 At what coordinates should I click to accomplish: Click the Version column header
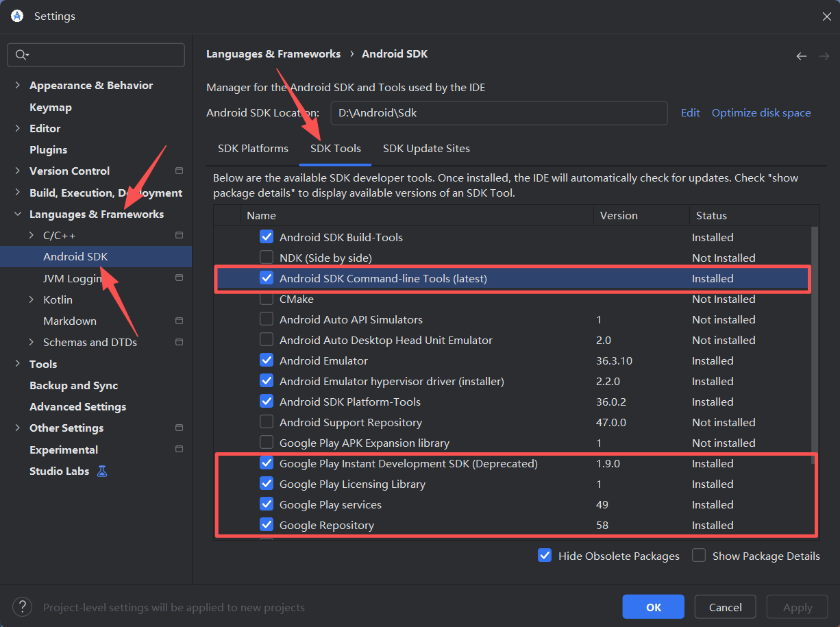(641, 215)
